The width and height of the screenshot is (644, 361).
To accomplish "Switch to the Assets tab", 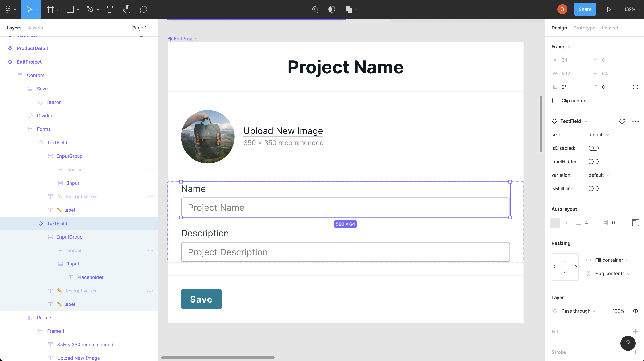I will (35, 28).
